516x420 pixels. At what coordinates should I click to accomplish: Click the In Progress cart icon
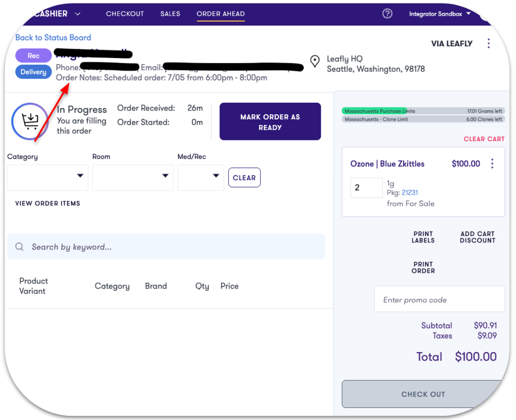coord(30,121)
